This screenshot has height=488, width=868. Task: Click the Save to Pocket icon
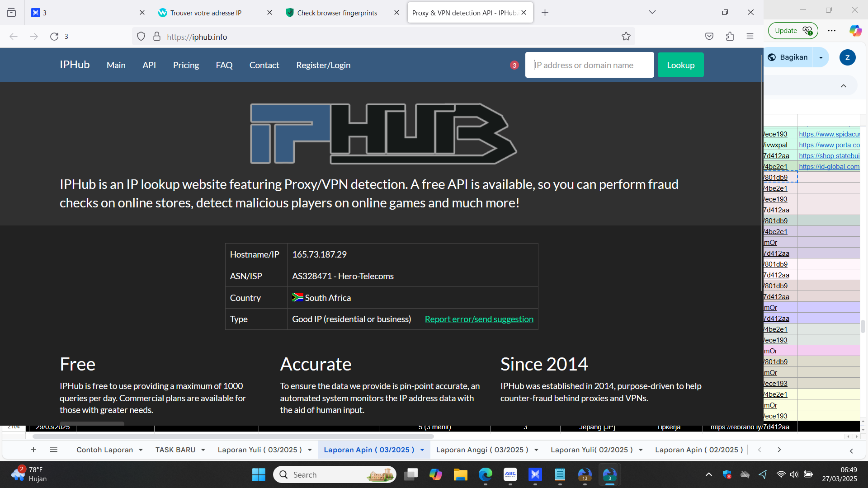[x=709, y=37]
